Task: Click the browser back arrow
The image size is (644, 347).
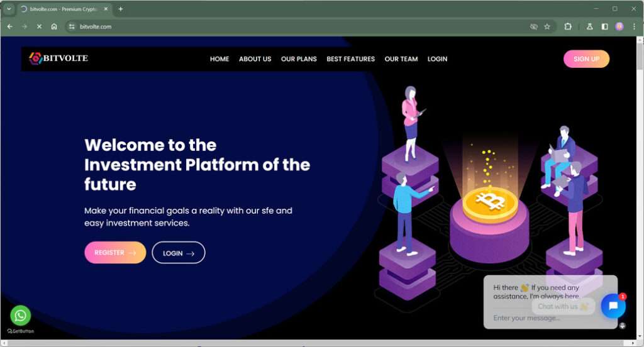Action: click(10, 26)
